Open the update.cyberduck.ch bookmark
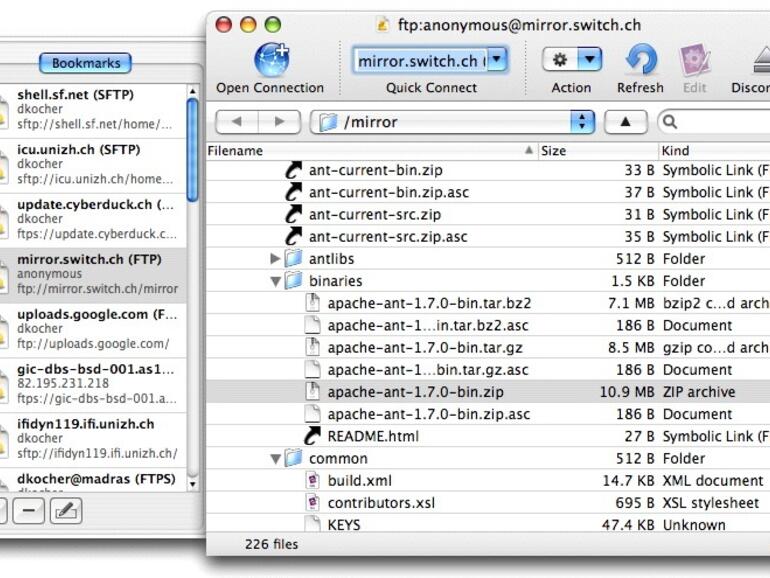 tap(93, 220)
